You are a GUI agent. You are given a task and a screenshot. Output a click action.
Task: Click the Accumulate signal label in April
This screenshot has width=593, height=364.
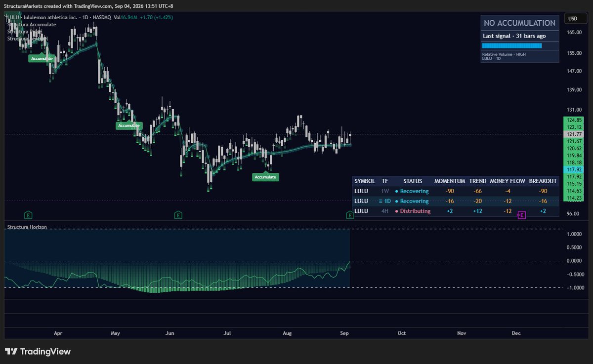pyautogui.click(x=42, y=58)
